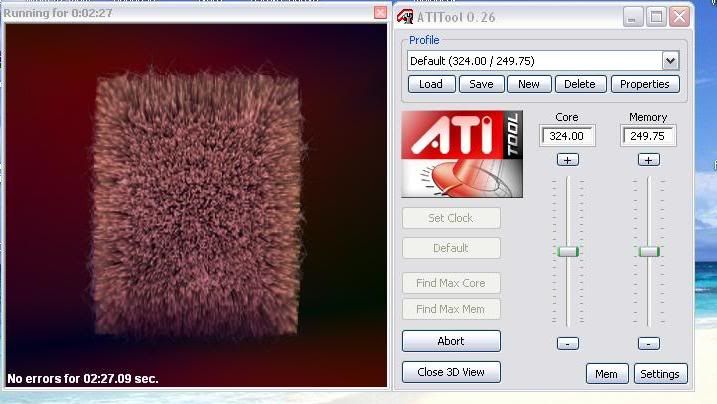Click the greyed Default clock button
717x404 pixels.
click(451, 248)
